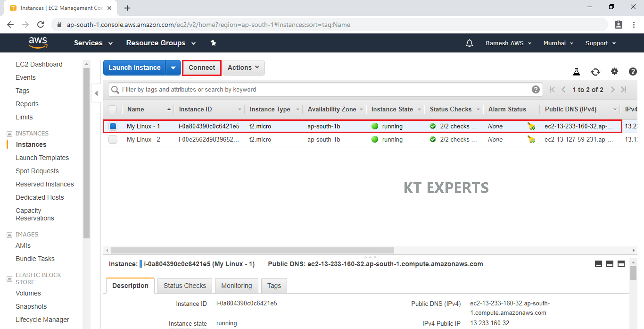Collapse the INSTANCES sidebar section
Screen dimensions: 644x329
(x=9, y=134)
